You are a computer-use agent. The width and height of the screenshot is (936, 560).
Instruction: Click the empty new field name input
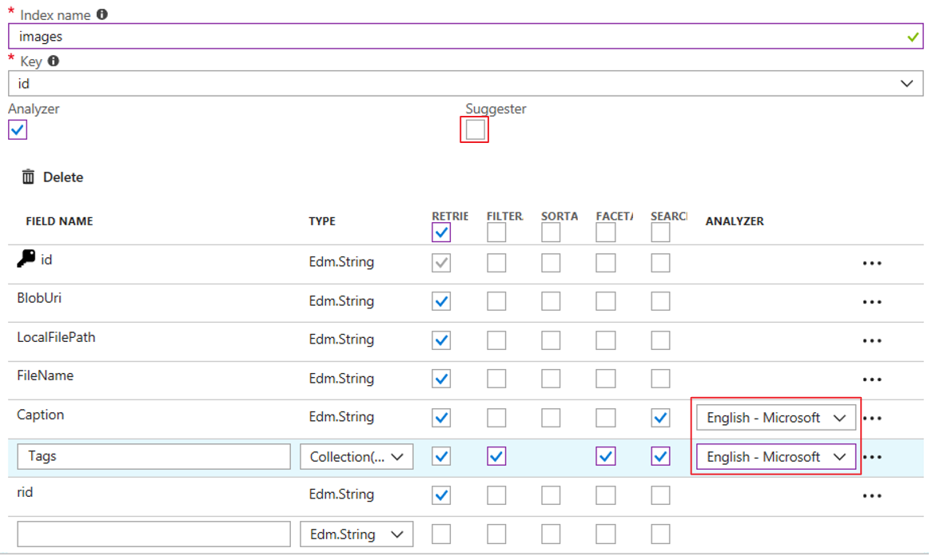pos(153,534)
